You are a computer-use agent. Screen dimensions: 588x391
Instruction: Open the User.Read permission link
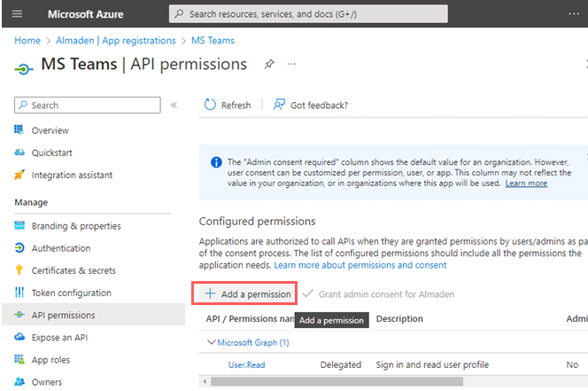pyautogui.click(x=246, y=364)
